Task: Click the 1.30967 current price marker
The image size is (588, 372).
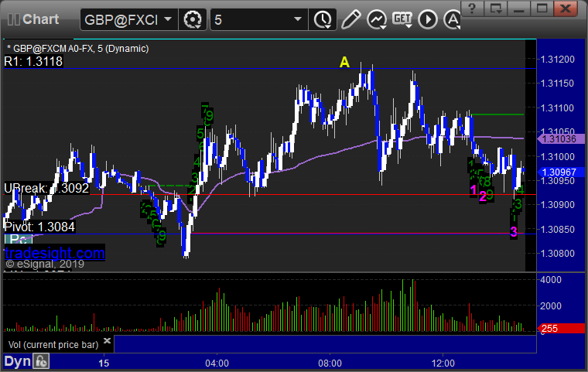Action: tap(561, 172)
